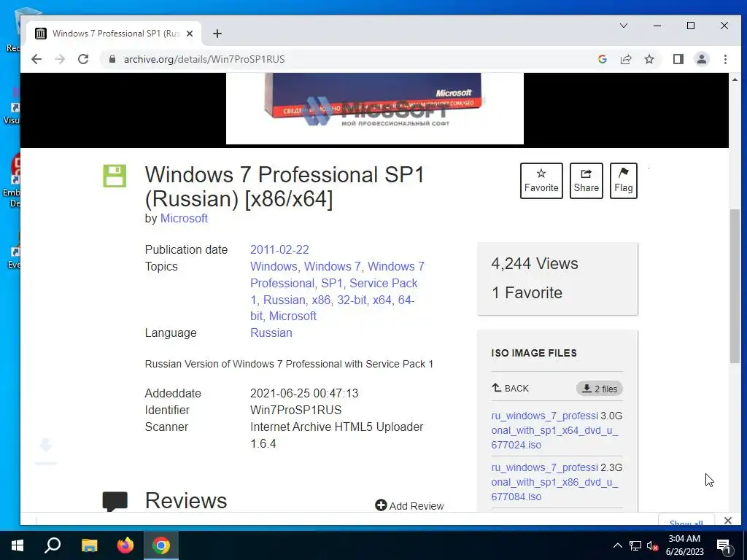Open the Chrome profile avatar

pyautogui.click(x=701, y=59)
